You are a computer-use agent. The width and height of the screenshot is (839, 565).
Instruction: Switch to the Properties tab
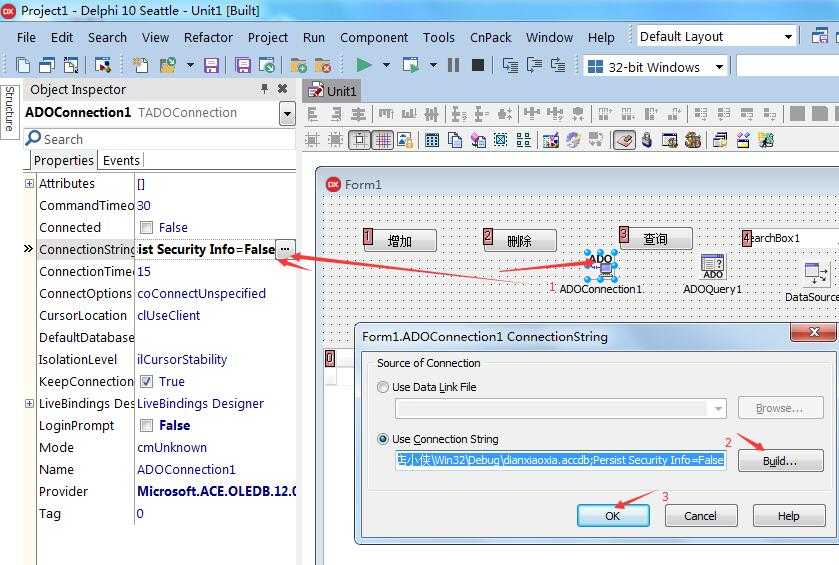click(x=63, y=161)
